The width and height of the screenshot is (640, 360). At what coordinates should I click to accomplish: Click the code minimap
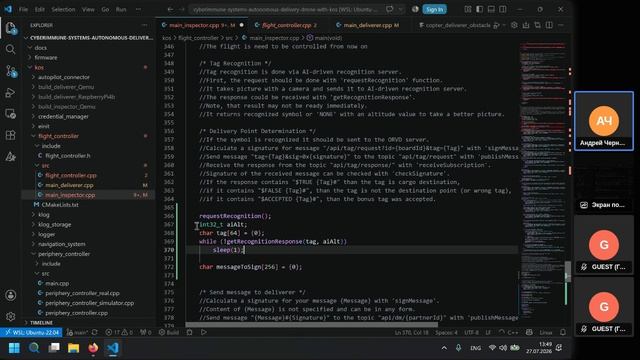click(542, 180)
